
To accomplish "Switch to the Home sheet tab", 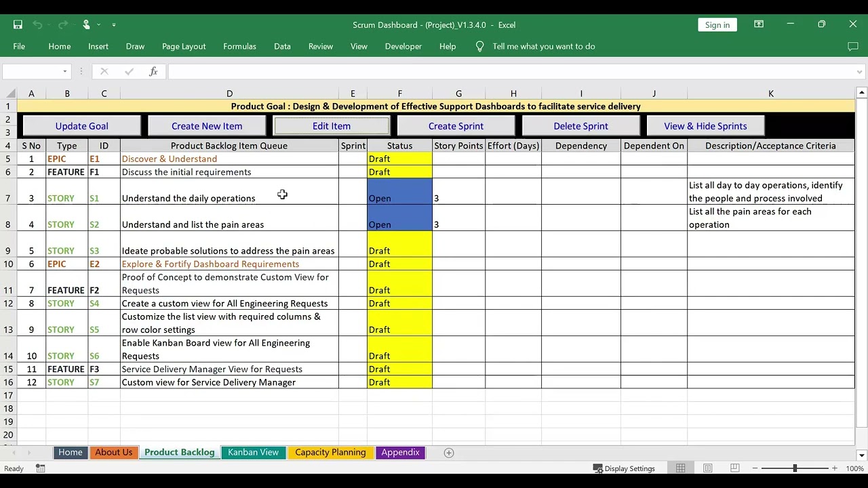I will pos(71,453).
